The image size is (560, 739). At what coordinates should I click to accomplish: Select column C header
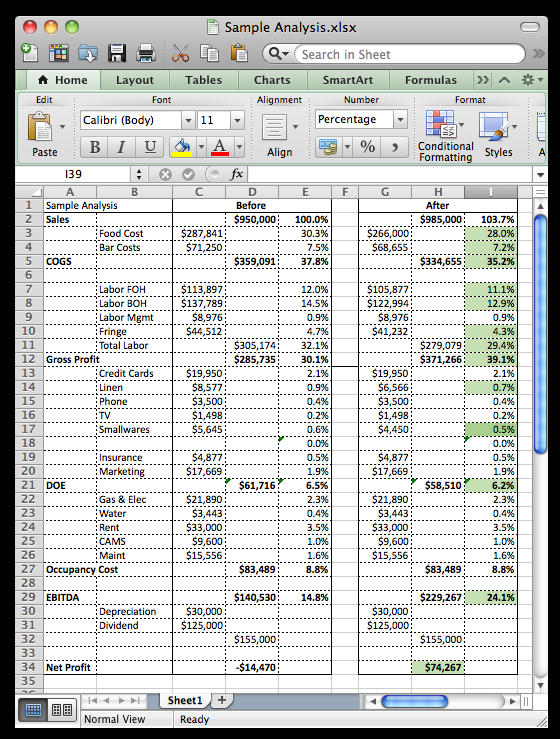(199, 192)
